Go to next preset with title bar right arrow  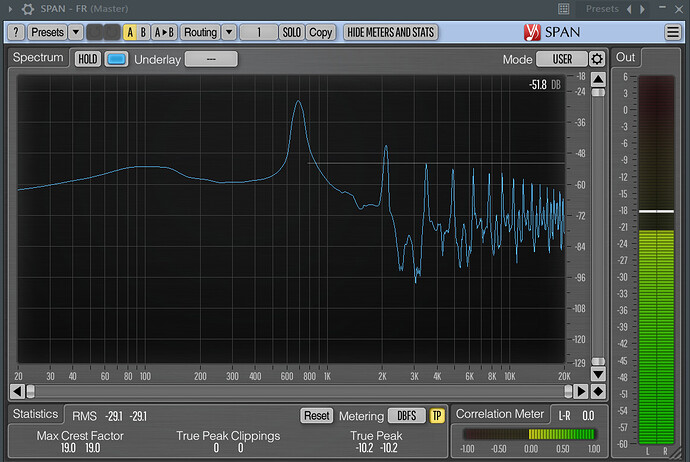(x=642, y=9)
